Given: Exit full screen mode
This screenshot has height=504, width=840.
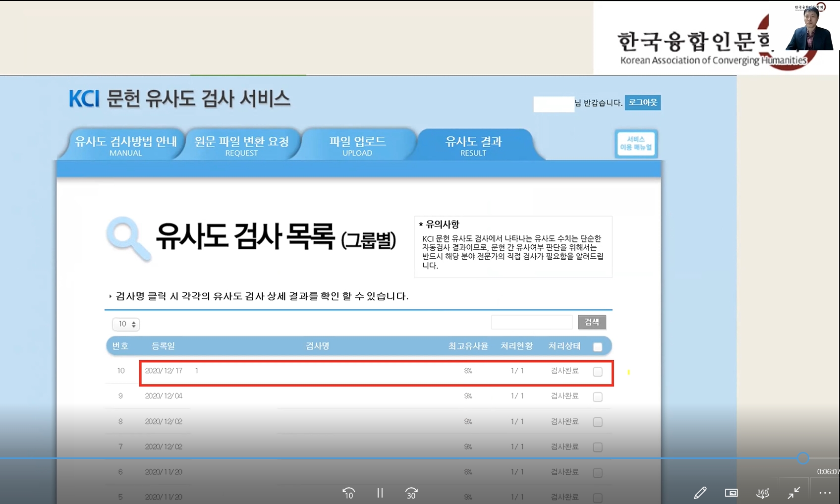Looking at the screenshot, I should click(794, 493).
